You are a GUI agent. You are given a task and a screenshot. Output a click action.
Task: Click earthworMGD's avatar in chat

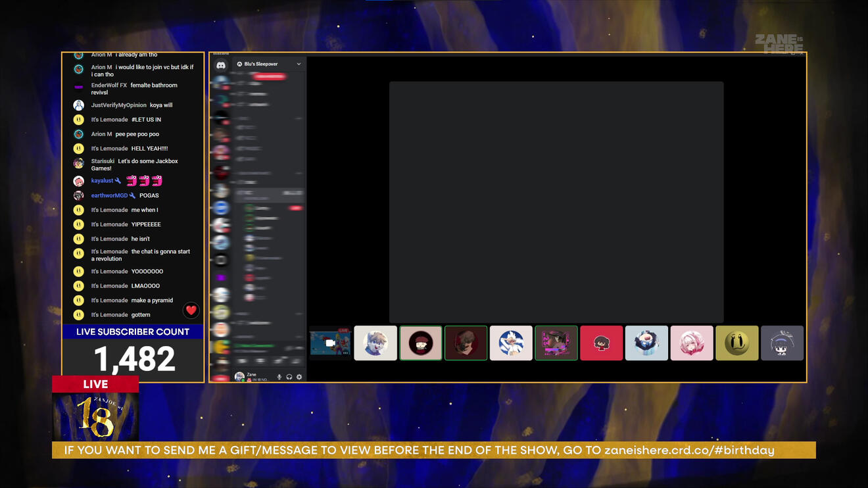tap(78, 195)
